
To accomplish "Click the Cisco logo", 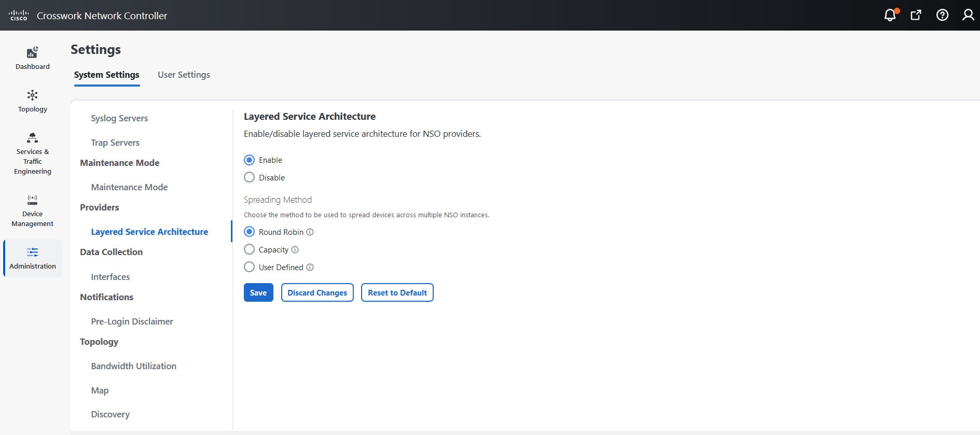I will coord(19,16).
